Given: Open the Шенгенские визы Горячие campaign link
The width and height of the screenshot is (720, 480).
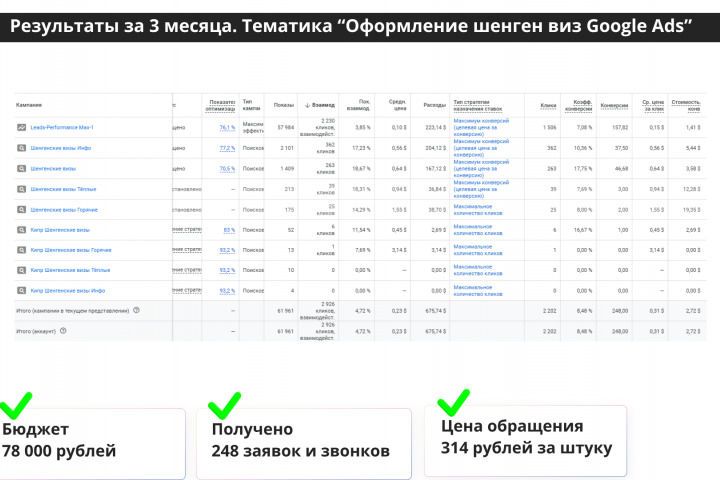Looking at the screenshot, I should click(x=64, y=209).
